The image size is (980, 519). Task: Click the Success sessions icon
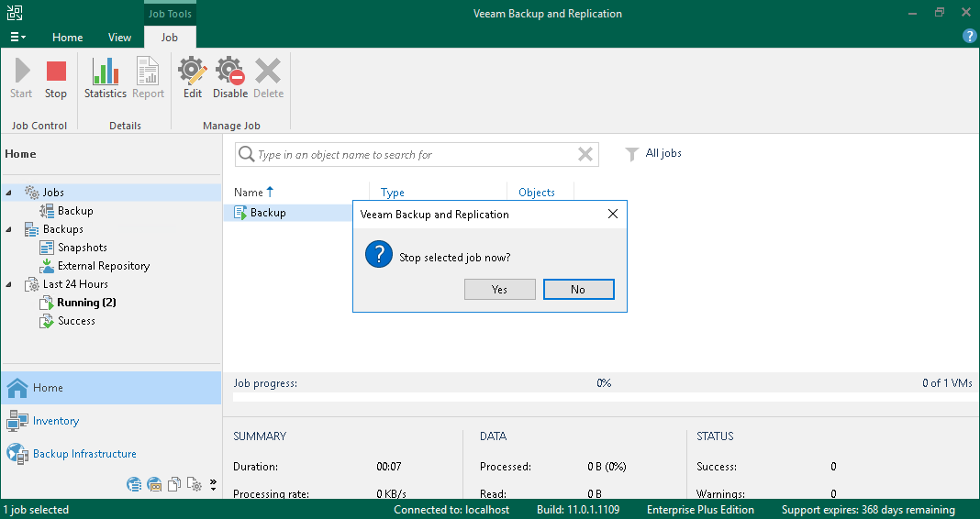[47, 321]
